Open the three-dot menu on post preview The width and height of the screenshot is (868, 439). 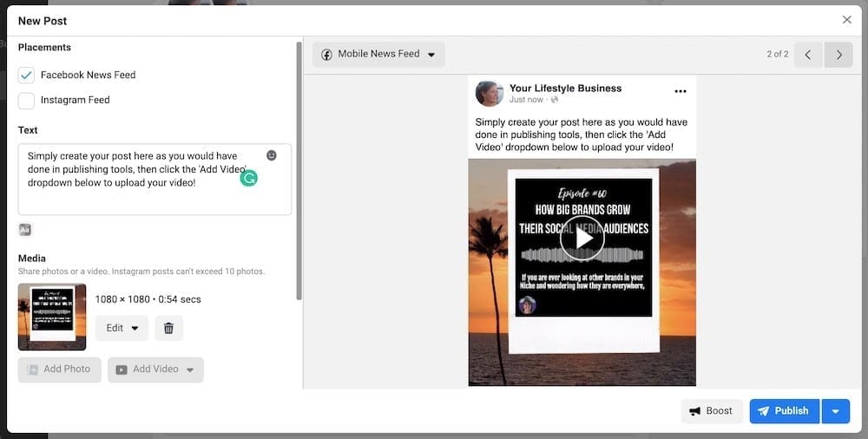click(x=681, y=91)
